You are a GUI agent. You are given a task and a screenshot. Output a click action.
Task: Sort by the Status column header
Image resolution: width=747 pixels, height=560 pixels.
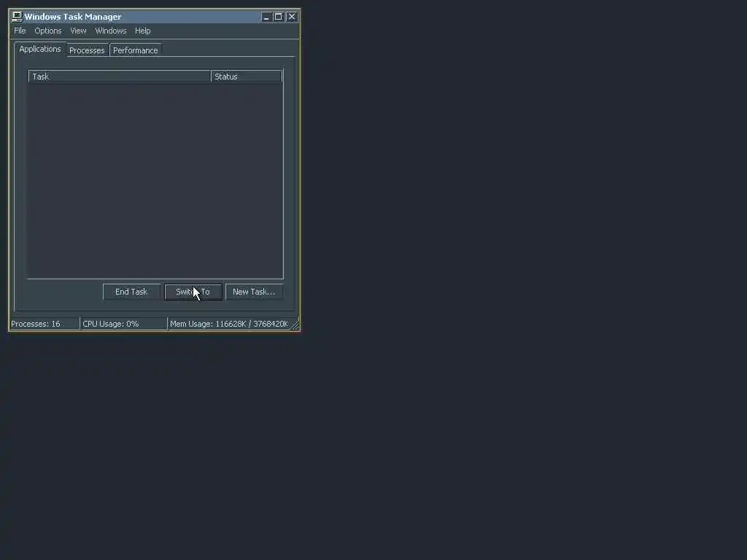point(247,76)
